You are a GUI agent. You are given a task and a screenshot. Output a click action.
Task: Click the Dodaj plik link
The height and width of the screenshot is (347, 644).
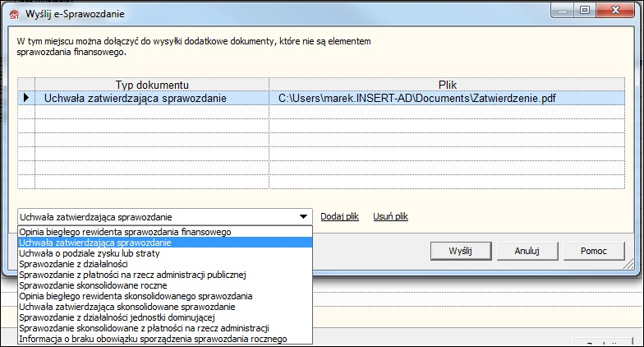[x=340, y=216]
